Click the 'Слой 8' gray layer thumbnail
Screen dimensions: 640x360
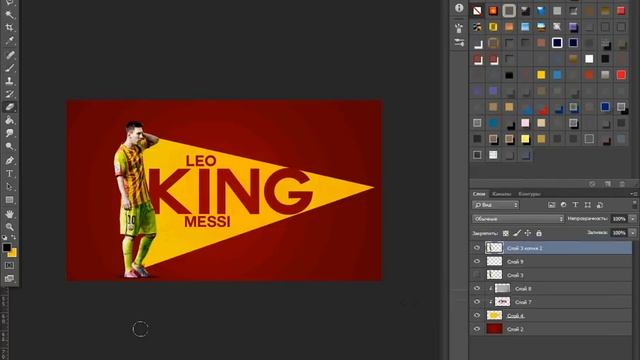coord(502,288)
